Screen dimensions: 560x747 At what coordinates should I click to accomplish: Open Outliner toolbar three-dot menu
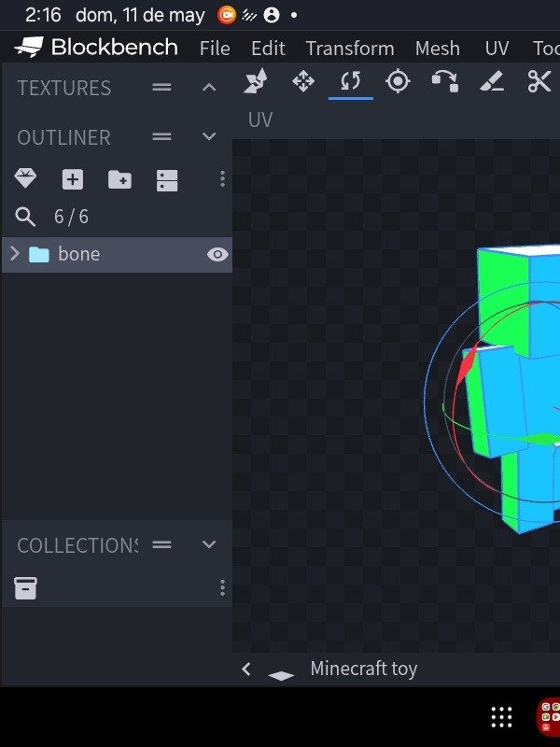point(222,178)
